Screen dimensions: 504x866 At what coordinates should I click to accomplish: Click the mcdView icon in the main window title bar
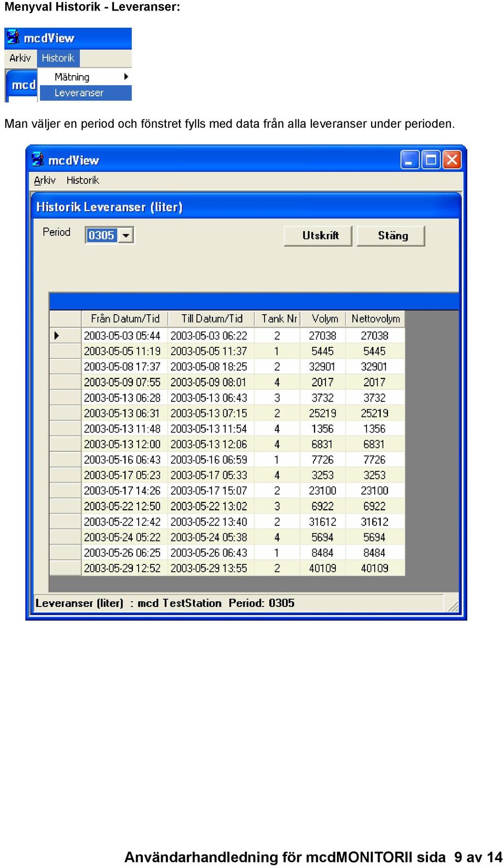(x=38, y=159)
